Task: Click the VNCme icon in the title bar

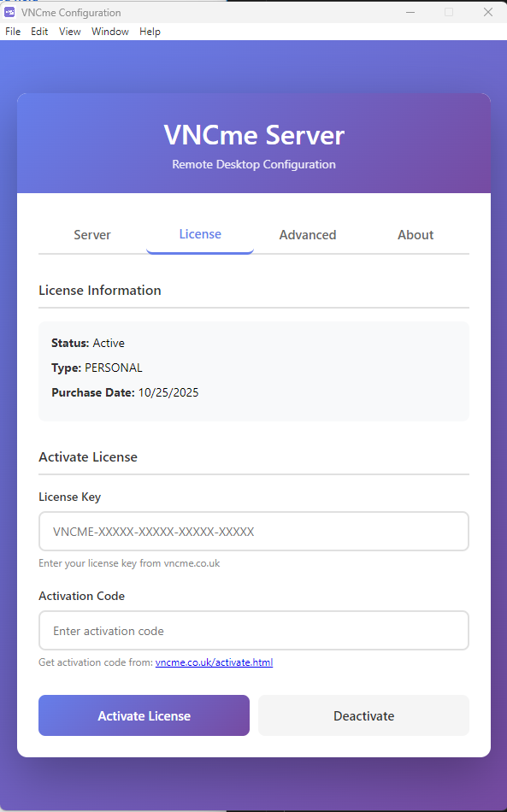Action: (x=10, y=12)
